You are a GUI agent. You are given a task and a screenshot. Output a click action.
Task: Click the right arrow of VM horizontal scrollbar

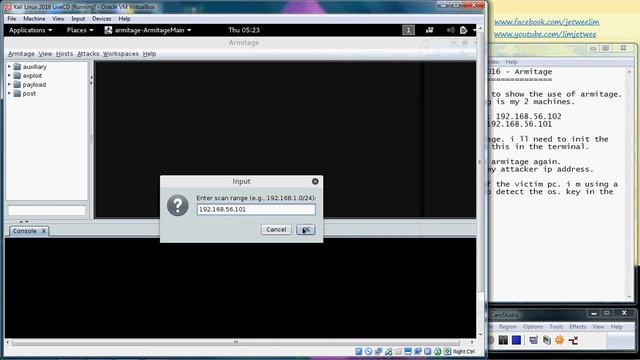tap(472, 342)
